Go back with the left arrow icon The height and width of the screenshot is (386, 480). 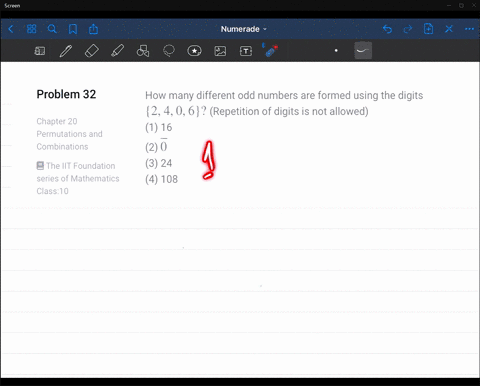click(x=11, y=29)
